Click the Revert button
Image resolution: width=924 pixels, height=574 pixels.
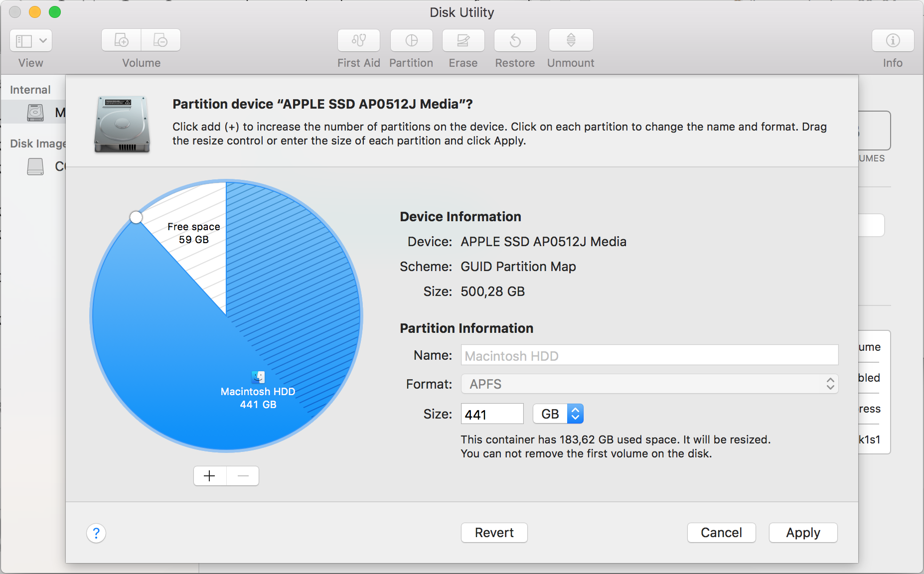[494, 533]
